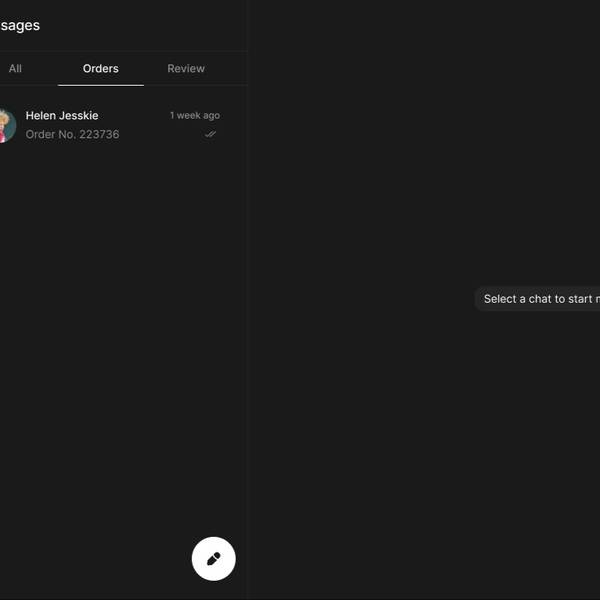Click the Helen Jesskie contact name
The width and height of the screenshot is (600, 600).
(62, 115)
